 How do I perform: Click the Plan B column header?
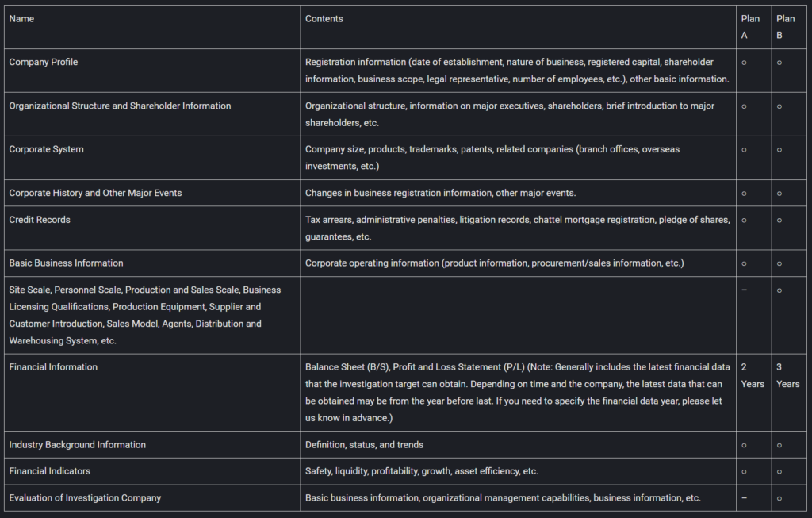(785, 27)
